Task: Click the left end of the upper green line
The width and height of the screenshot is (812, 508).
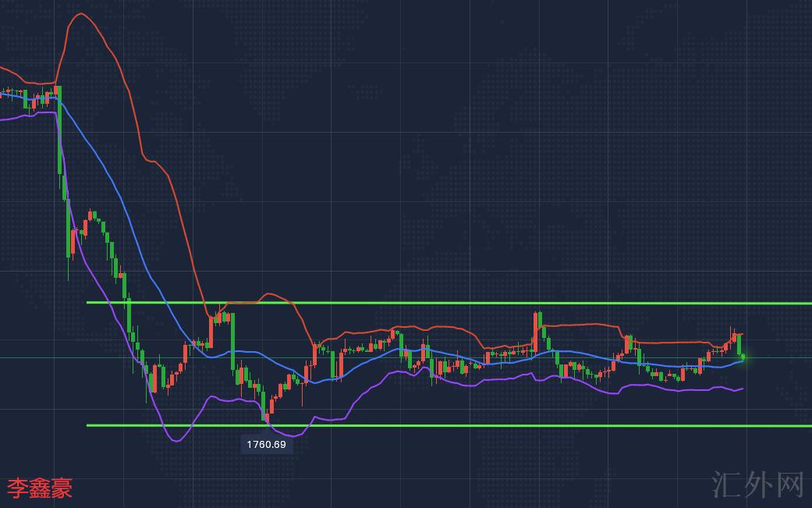Action: click(88, 302)
